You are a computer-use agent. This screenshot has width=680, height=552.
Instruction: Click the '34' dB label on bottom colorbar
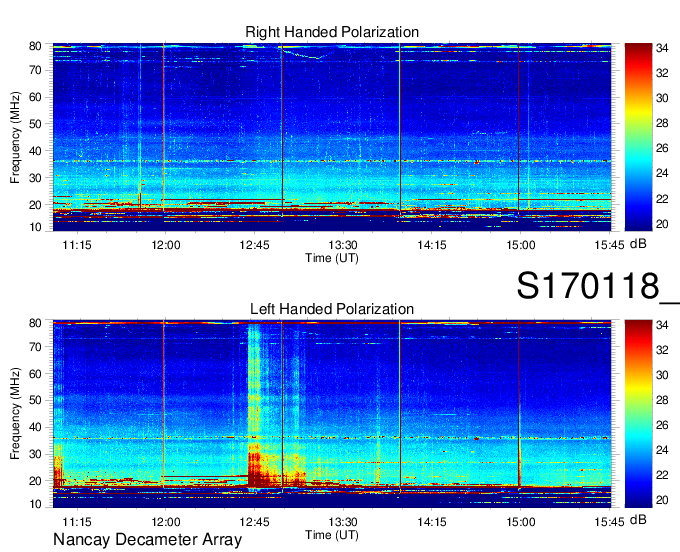pos(662,325)
